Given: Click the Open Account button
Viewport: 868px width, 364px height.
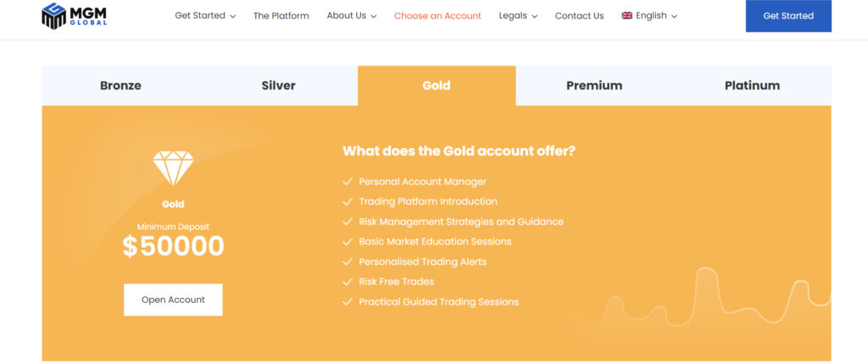Looking at the screenshot, I should 173,300.
